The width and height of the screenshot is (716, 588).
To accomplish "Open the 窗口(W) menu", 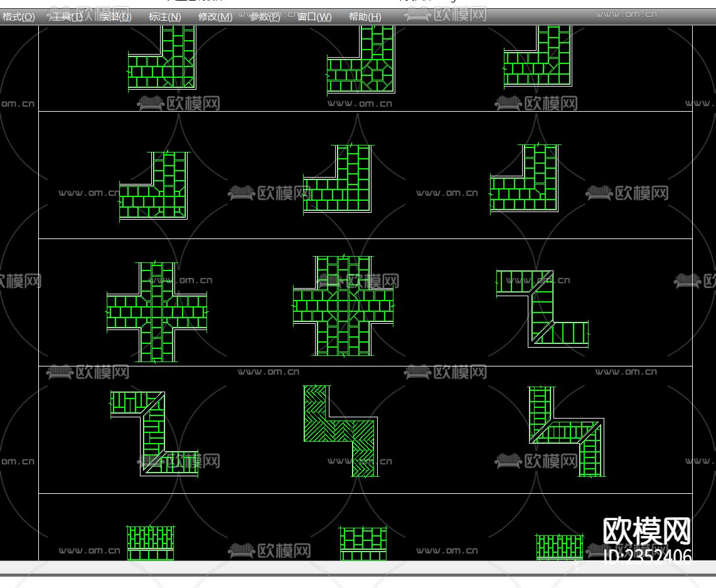I will pos(314,17).
